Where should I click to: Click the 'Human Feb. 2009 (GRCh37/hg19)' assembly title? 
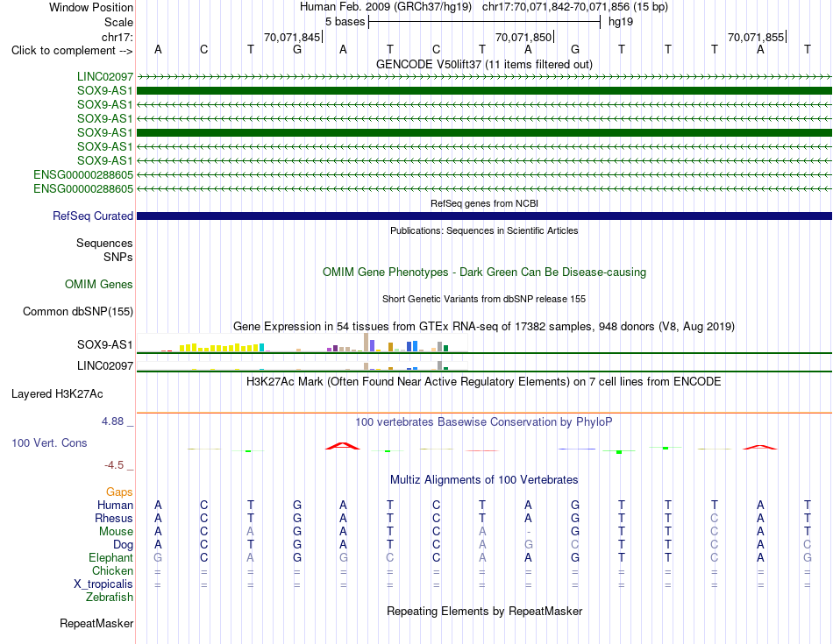tap(386, 7)
